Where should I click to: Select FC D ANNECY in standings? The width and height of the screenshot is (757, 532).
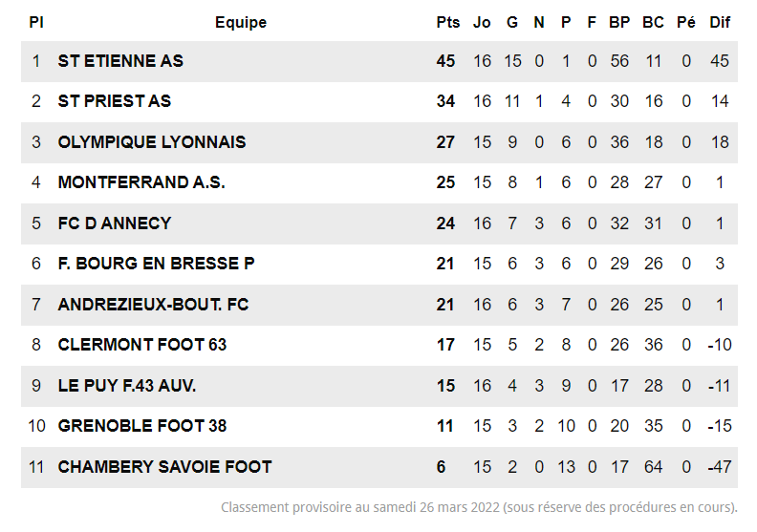115,223
